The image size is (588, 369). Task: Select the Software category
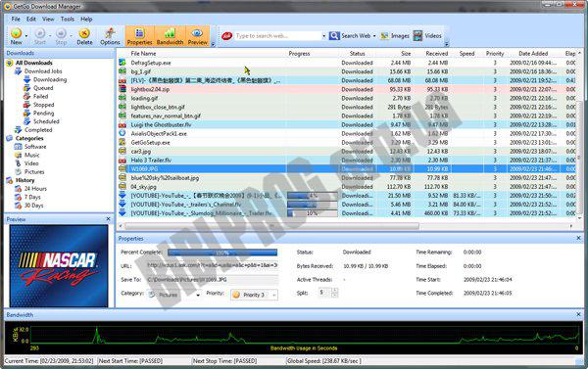coord(35,147)
